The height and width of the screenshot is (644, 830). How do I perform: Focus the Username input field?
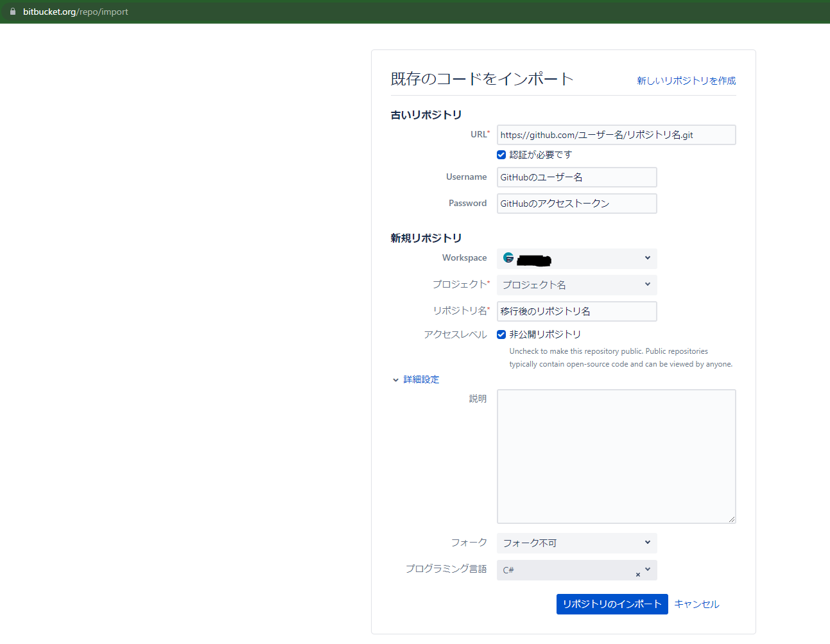point(577,177)
